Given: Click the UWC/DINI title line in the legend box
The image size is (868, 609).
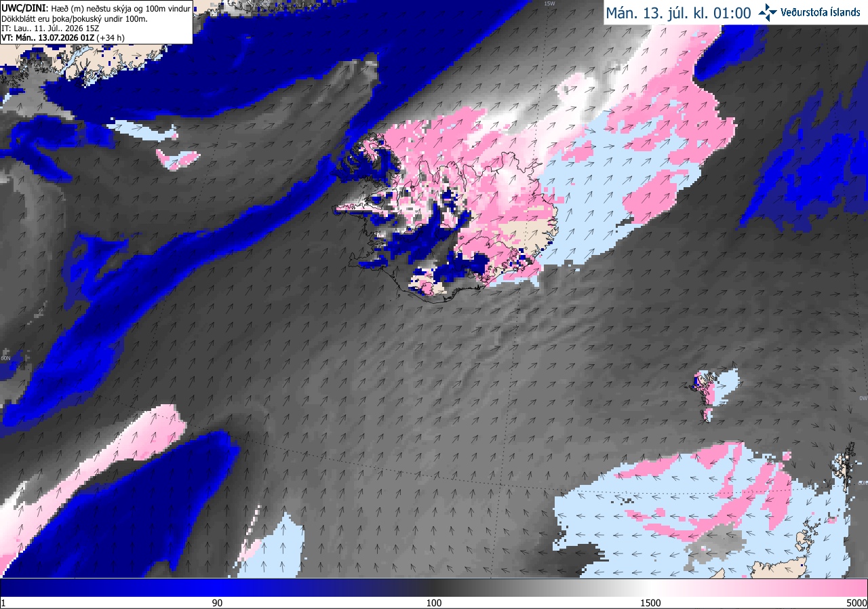Looking at the screenshot, I should (x=96, y=8).
